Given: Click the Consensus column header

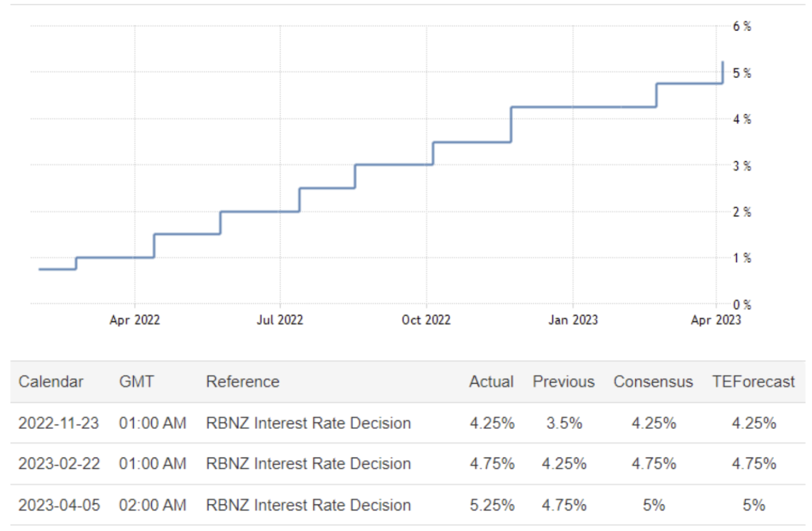Looking at the screenshot, I should pyautogui.click(x=653, y=381).
